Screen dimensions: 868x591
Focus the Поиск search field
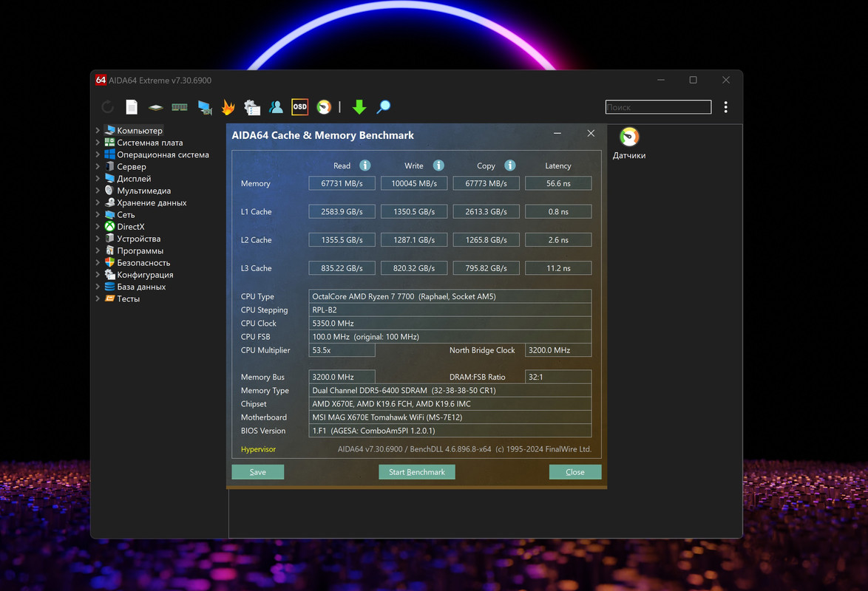[x=658, y=107]
